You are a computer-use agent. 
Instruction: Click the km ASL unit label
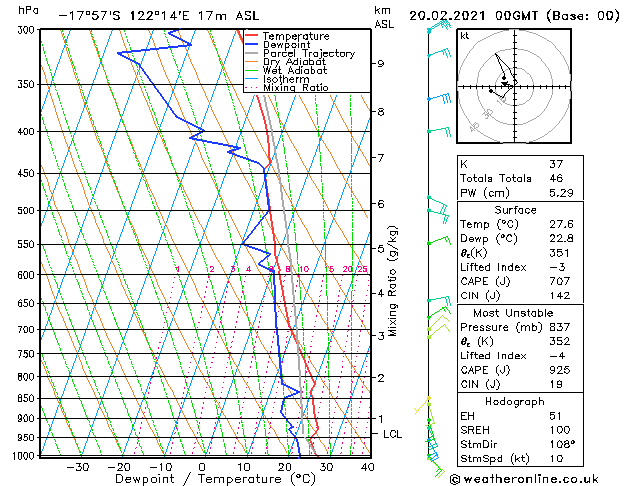tap(384, 17)
